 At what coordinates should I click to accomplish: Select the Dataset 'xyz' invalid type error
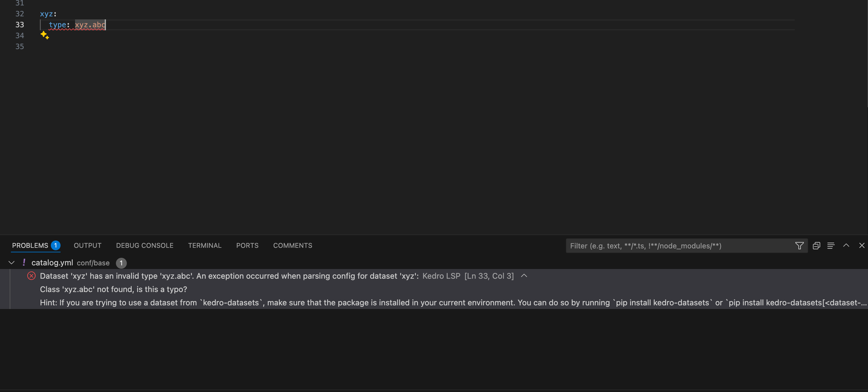(x=229, y=276)
